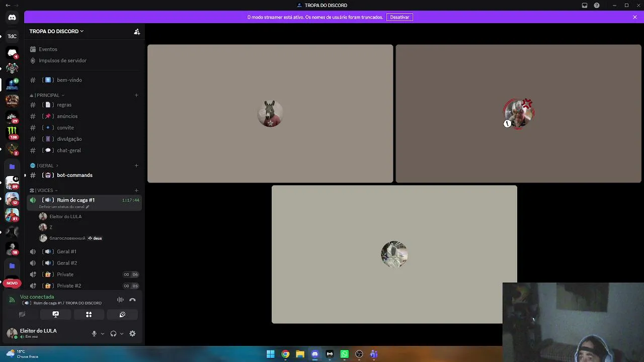Viewport: 644px width, 362px height.
Task: Expand the GERAL category
Action: click(x=44, y=165)
